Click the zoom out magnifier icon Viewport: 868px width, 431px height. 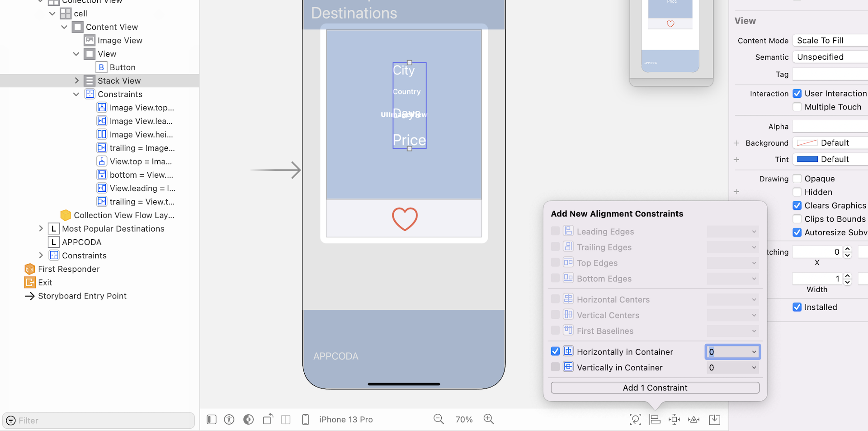pos(438,419)
